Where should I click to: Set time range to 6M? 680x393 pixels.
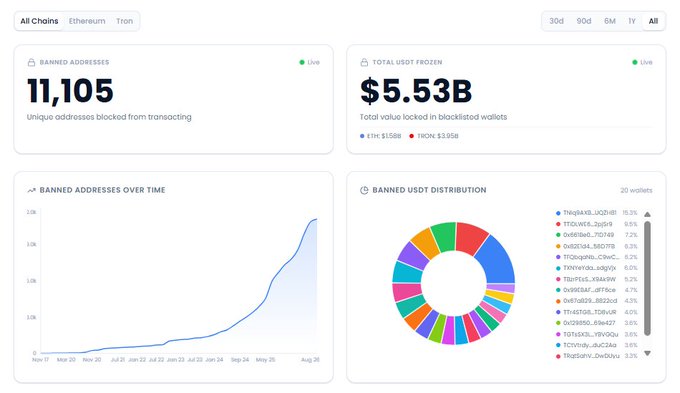point(610,21)
